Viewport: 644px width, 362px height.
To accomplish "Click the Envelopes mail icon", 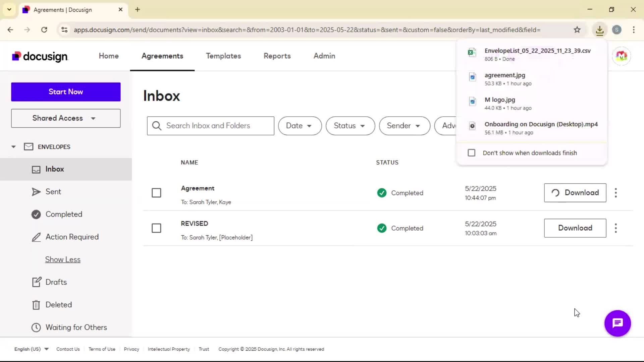I will pyautogui.click(x=29, y=147).
